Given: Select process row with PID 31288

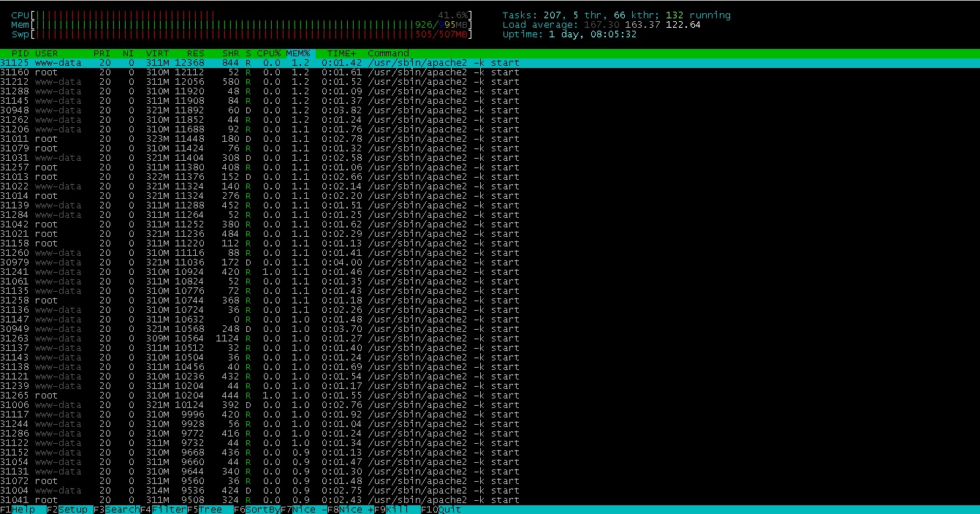Looking at the screenshot, I should tap(490, 91).
